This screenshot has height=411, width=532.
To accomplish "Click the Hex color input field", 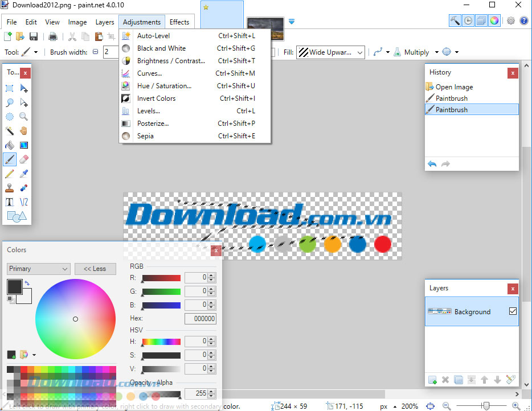I will [200, 318].
